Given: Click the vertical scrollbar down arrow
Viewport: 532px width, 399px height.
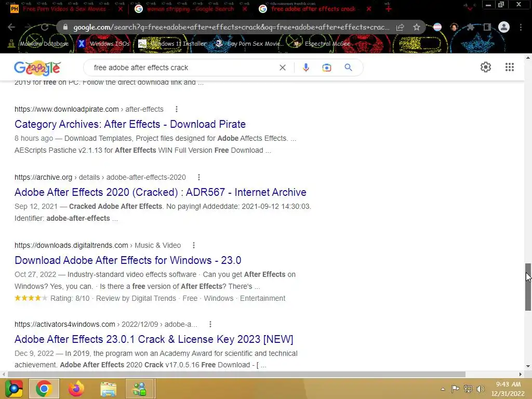Looking at the screenshot, I should (x=528, y=366).
